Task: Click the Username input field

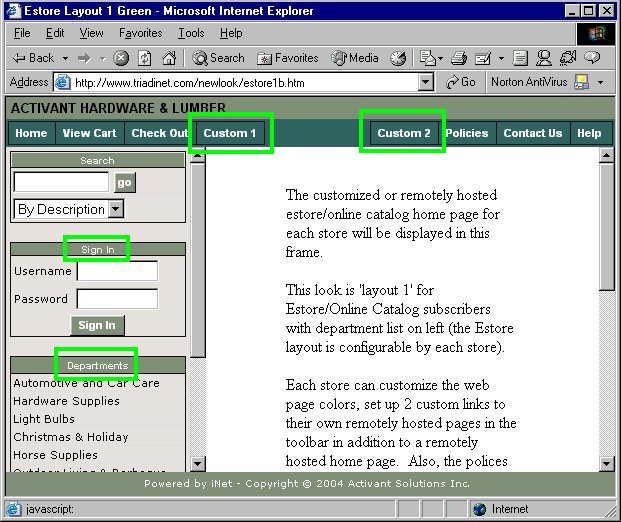Action: point(117,271)
